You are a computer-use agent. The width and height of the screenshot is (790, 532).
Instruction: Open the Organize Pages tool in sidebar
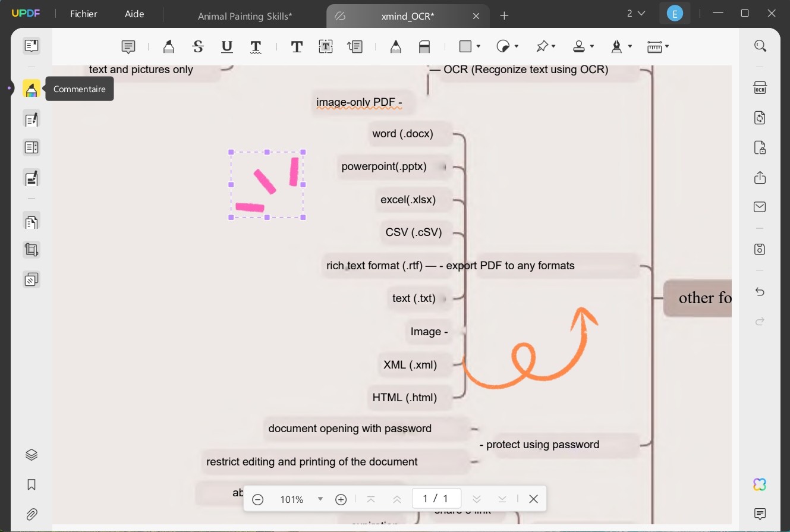32,222
